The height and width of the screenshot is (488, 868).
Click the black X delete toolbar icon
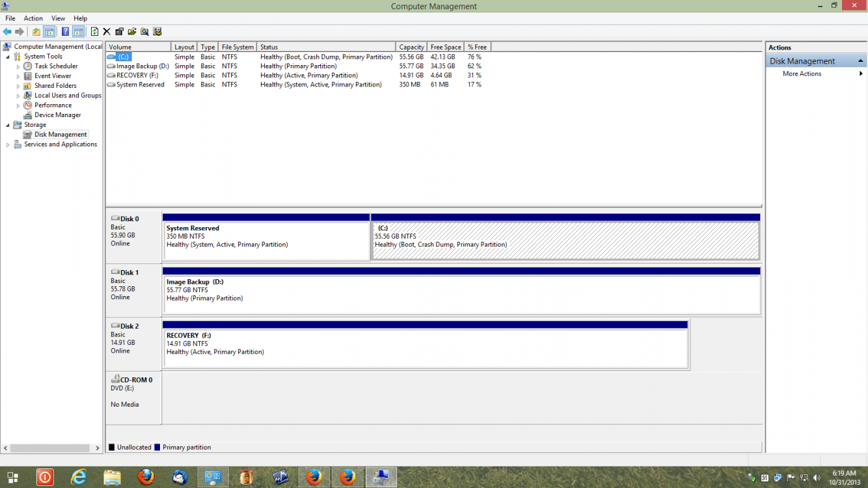pos(107,31)
